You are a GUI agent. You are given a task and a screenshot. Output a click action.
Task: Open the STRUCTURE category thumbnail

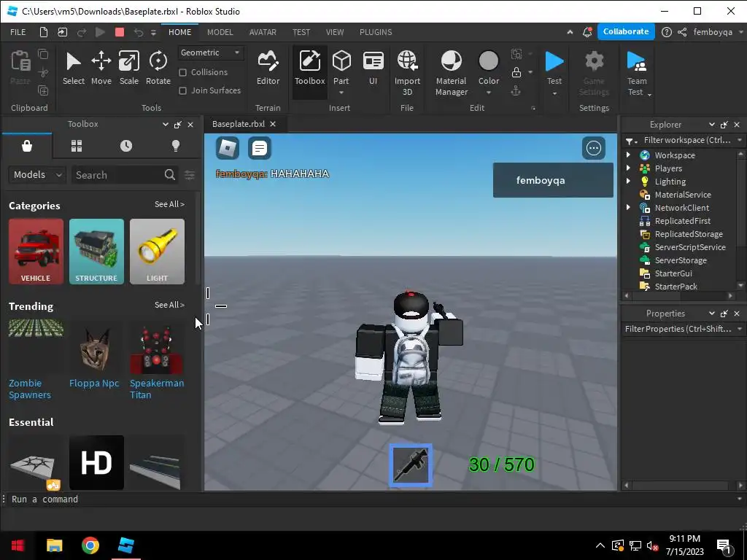click(96, 252)
